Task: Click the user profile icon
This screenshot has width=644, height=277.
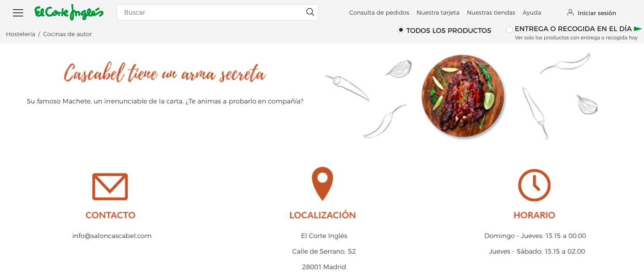Action: 570,12
